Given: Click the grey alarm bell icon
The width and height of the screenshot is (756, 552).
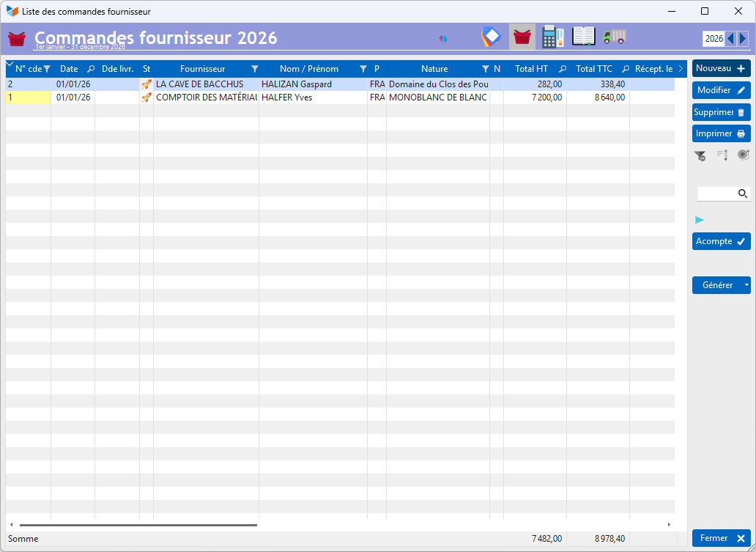Looking at the screenshot, I should coord(743,155).
